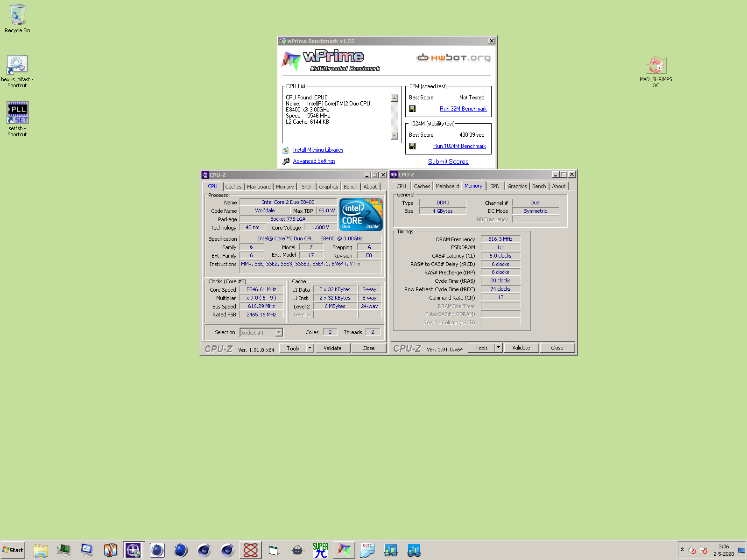Open Bench tab in right CPU-Z window

pos(539,186)
